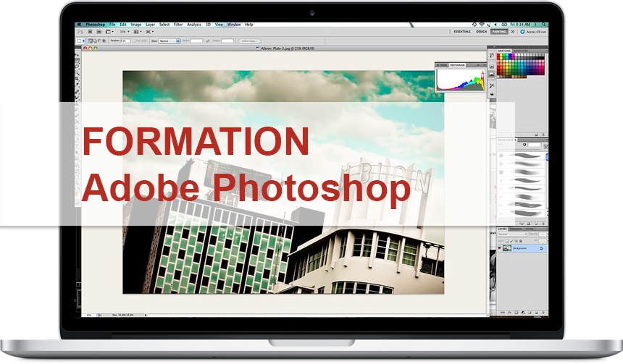Switch to the Navigator tab
The image size is (623, 364).
coord(520,51)
